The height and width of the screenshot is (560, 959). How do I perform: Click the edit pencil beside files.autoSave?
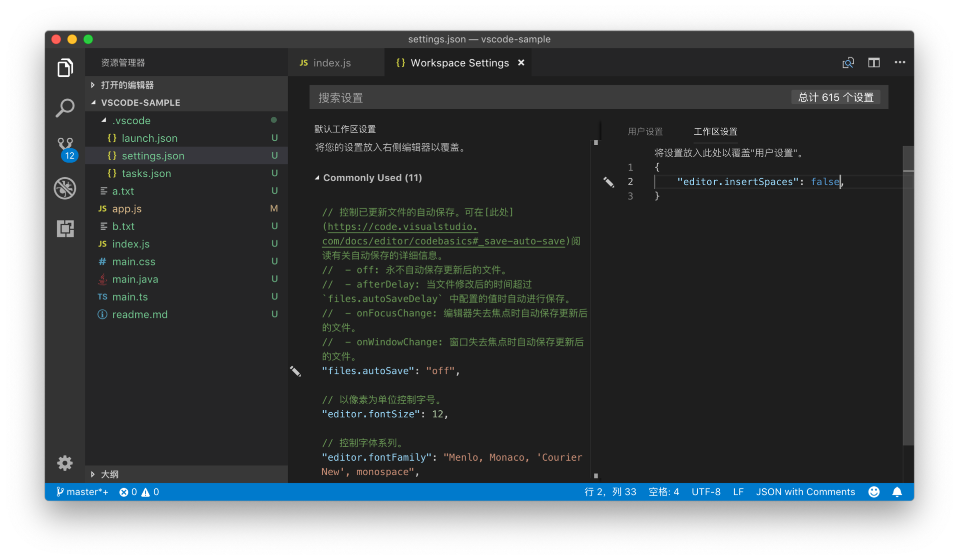(295, 371)
